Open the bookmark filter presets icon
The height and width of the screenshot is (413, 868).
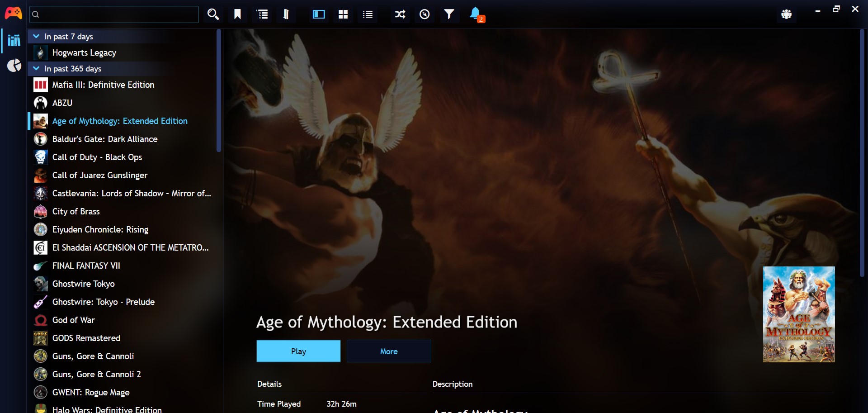(x=237, y=14)
